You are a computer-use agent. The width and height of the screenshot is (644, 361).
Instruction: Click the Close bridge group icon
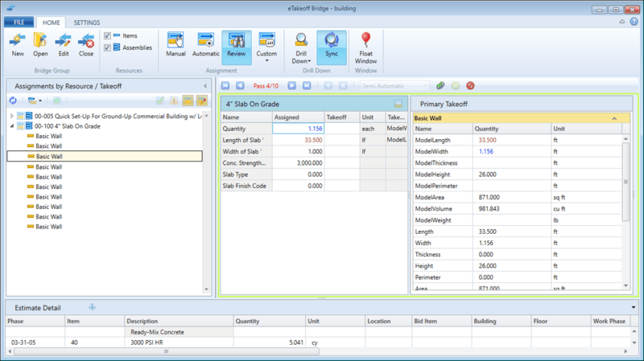pyautogui.click(x=86, y=45)
